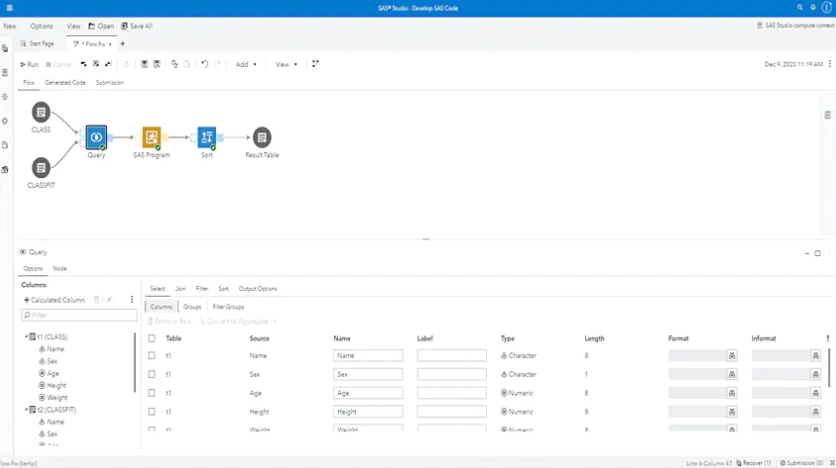Collapse the t1 (CLASS) tree node
Screen dimensions: 836x468
click(26, 337)
